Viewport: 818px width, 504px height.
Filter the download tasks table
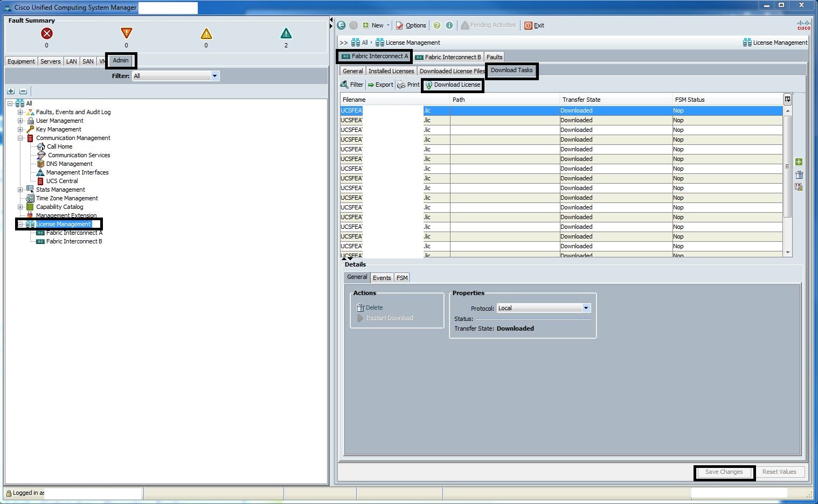(x=352, y=85)
